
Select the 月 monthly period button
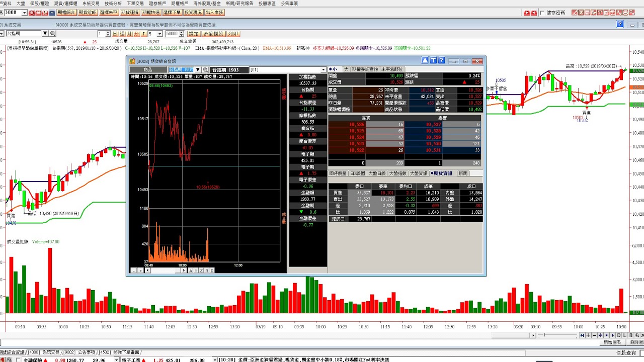point(129,34)
